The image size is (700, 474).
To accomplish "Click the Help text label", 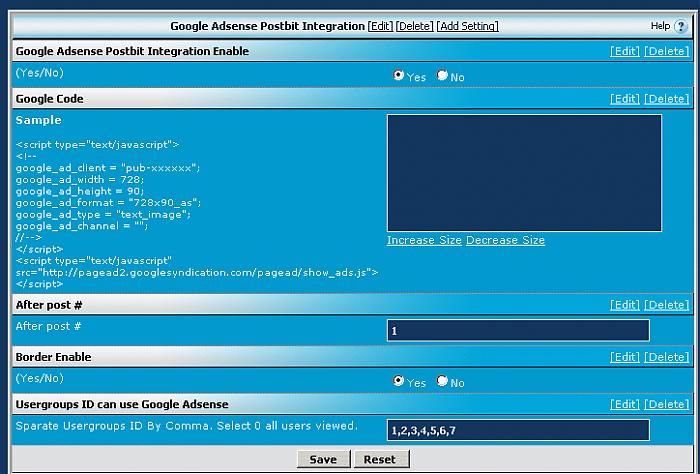I will click(x=660, y=26).
